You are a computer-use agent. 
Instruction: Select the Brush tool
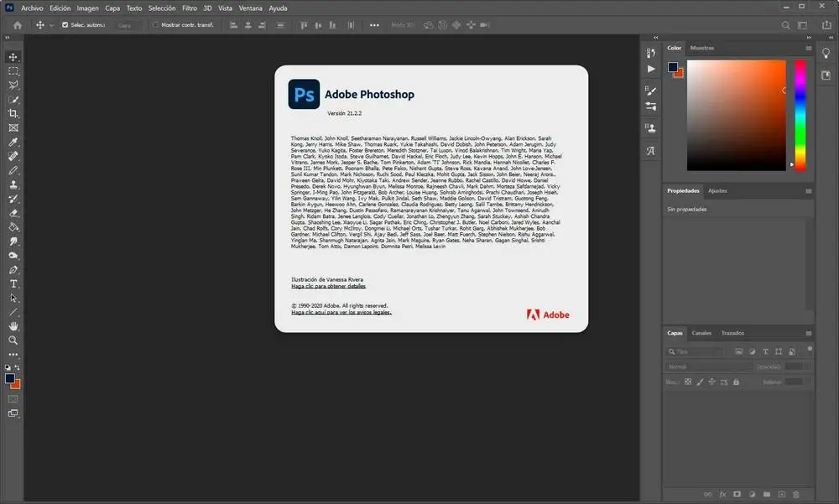tap(13, 170)
